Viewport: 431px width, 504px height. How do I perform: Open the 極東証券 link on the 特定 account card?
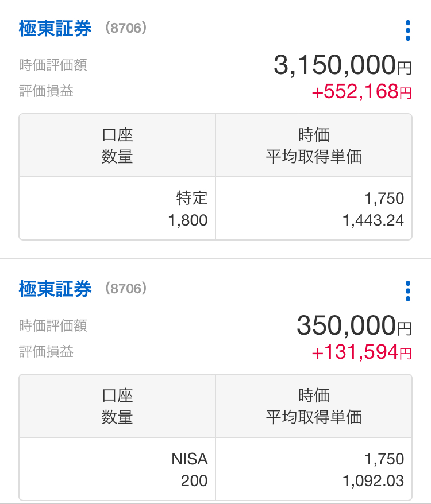[55, 29]
